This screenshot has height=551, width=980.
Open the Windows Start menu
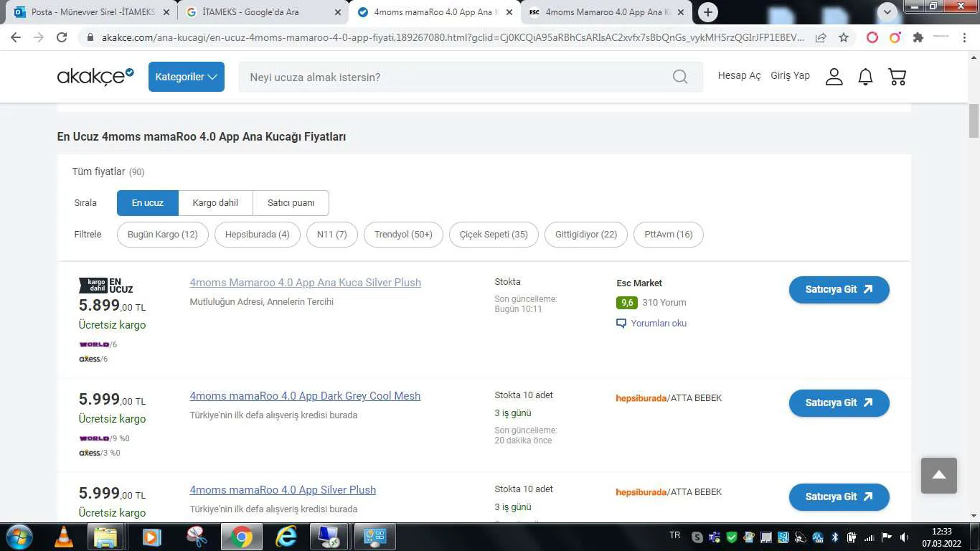pyautogui.click(x=19, y=537)
